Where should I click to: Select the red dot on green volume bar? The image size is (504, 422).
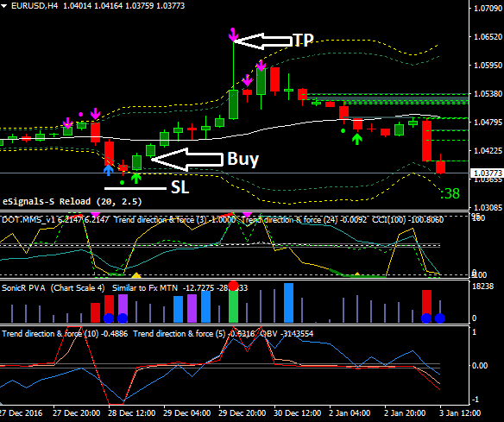tap(233, 286)
